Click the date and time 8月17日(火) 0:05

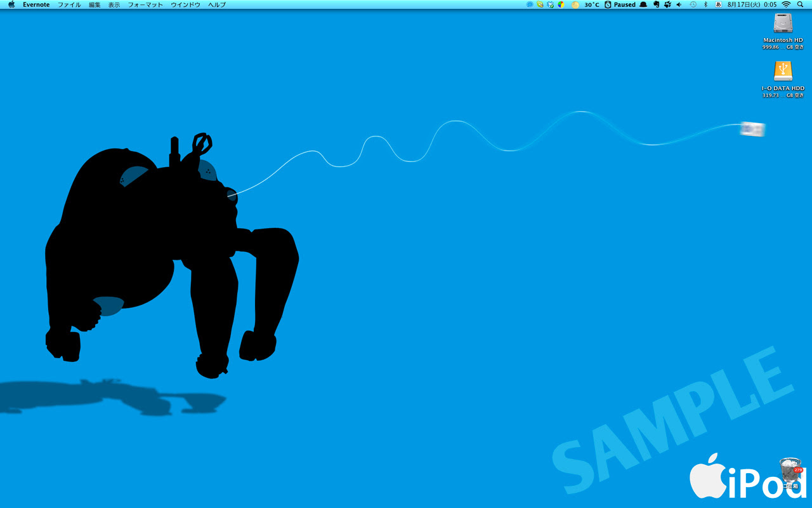[752, 4]
